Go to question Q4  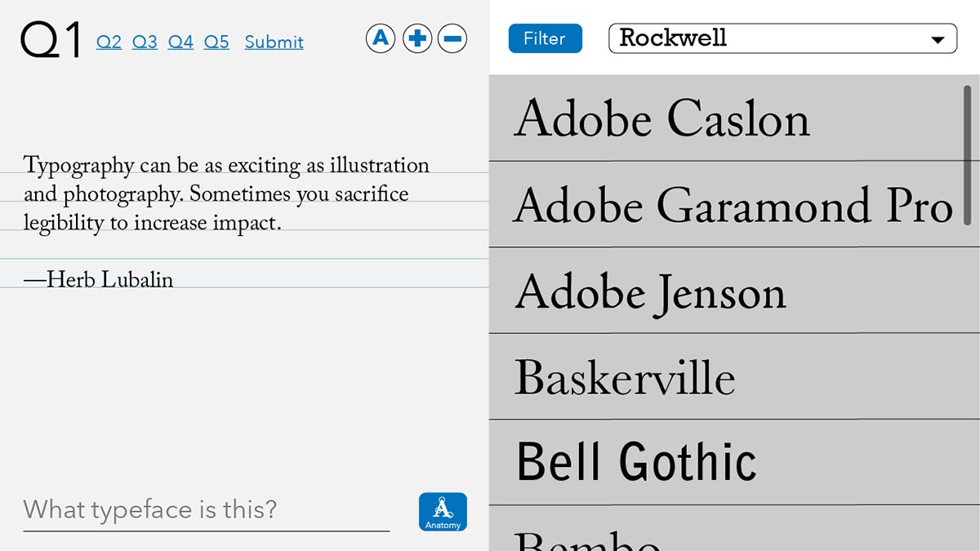pyautogui.click(x=180, y=42)
